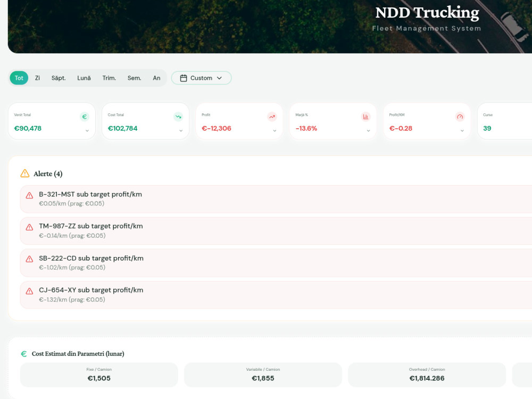This screenshot has width=532, height=399.
Task: Expand the Venit Total card chevron
Action: [87, 131]
